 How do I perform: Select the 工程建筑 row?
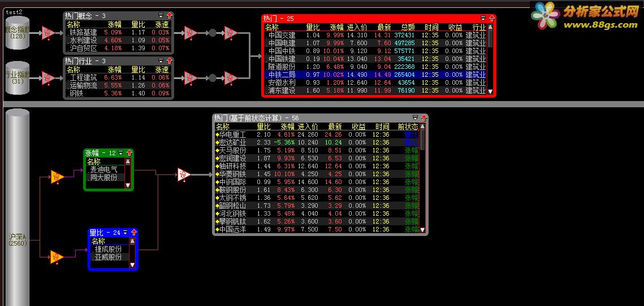click(x=118, y=77)
